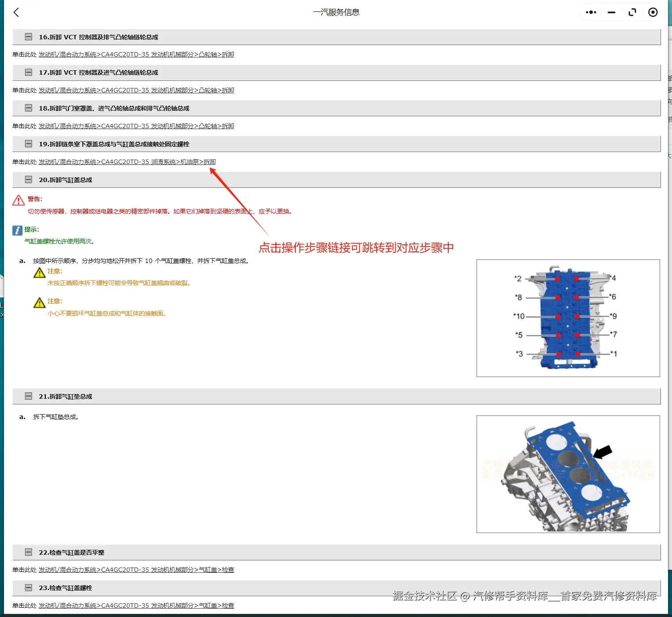Image resolution: width=672 pixels, height=617 pixels.
Task: Click the red warning triangle icon
Action: [19, 200]
